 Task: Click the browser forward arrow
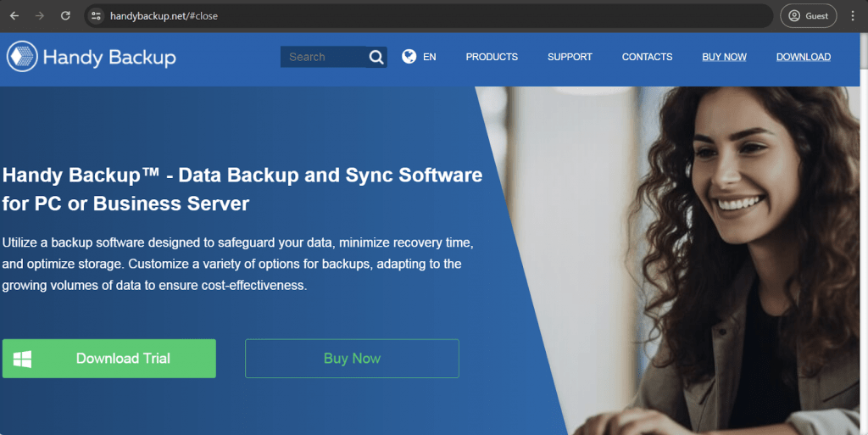[x=40, y=16]
